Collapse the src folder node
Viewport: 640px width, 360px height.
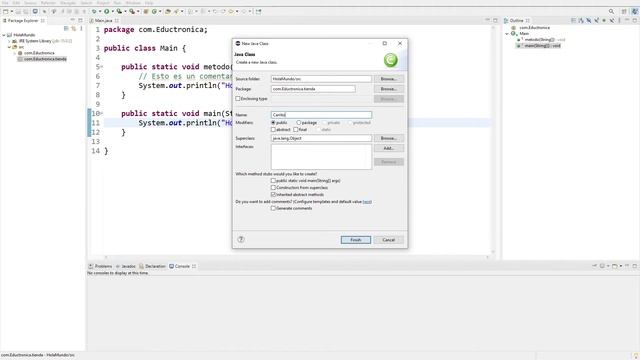tap(9, 47)
